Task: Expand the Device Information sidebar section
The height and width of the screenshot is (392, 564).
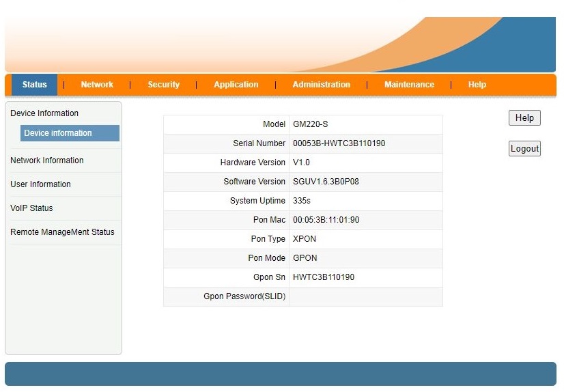Action: coord(44,113)
